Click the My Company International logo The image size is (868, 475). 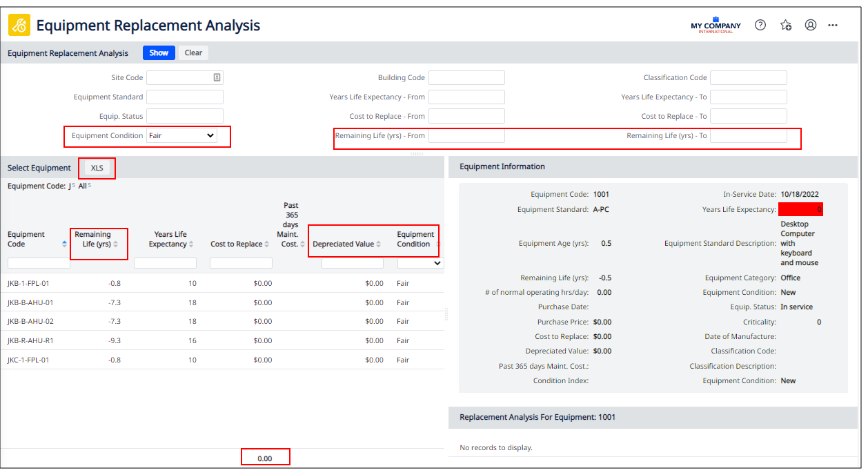pyautogui.click(x=716, y=25)
